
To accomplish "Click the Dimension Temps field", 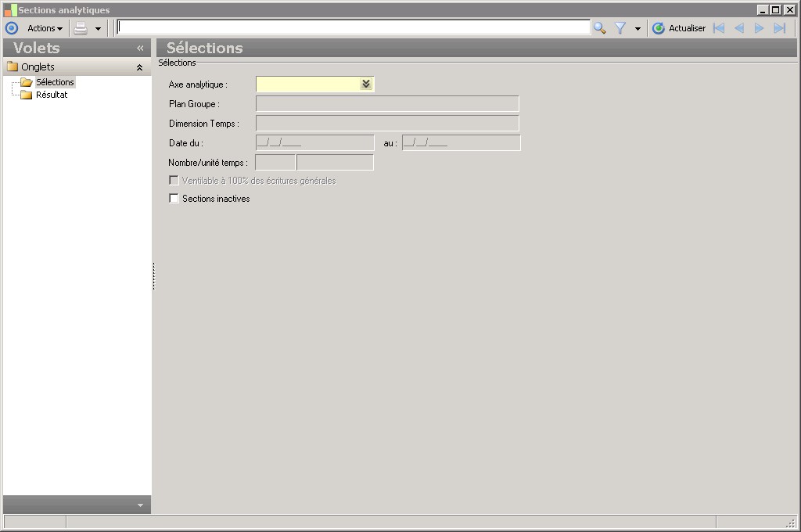I will [x=387, y=123].
